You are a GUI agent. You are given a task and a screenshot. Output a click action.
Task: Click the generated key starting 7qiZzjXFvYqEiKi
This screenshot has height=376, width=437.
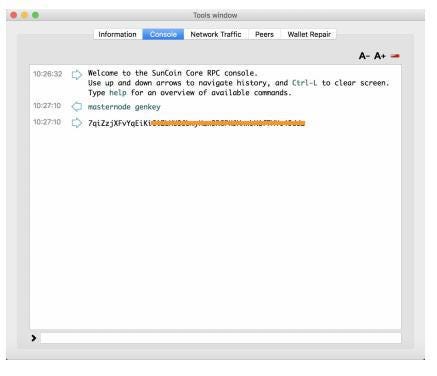coord(196,123)
